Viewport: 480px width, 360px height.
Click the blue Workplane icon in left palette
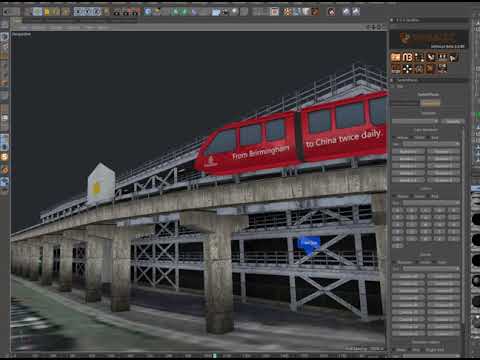point(4,183)
